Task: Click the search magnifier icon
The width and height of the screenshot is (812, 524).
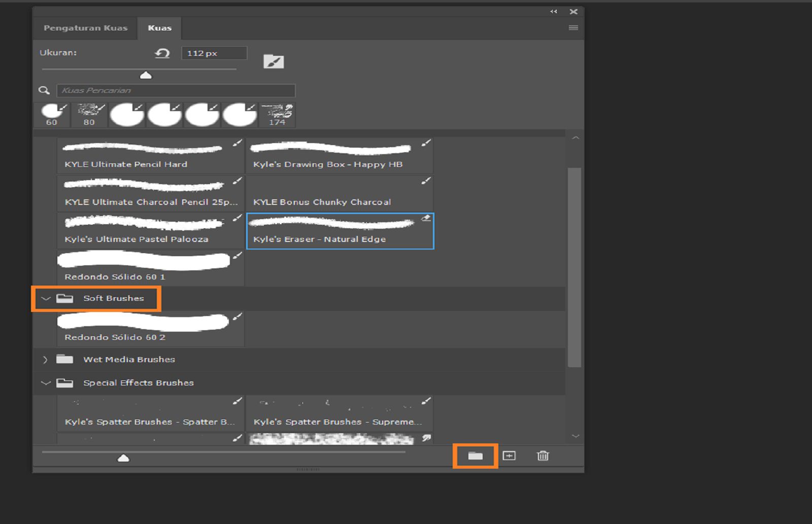Action: (44, 90)
